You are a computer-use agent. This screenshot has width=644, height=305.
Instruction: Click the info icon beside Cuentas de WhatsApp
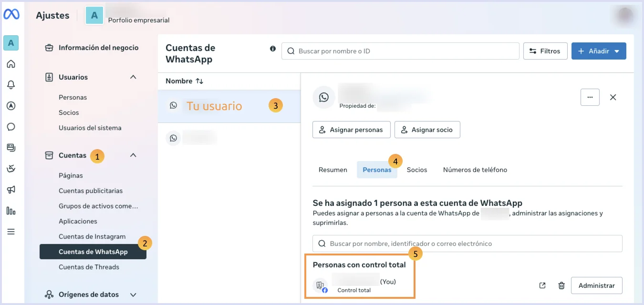(273, 49)
